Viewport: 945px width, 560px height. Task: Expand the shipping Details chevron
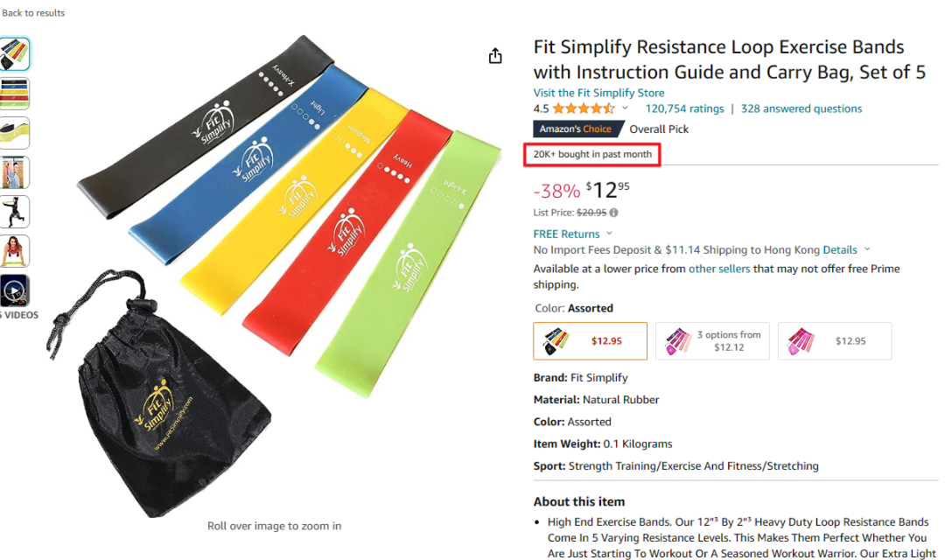click(866, 250)
